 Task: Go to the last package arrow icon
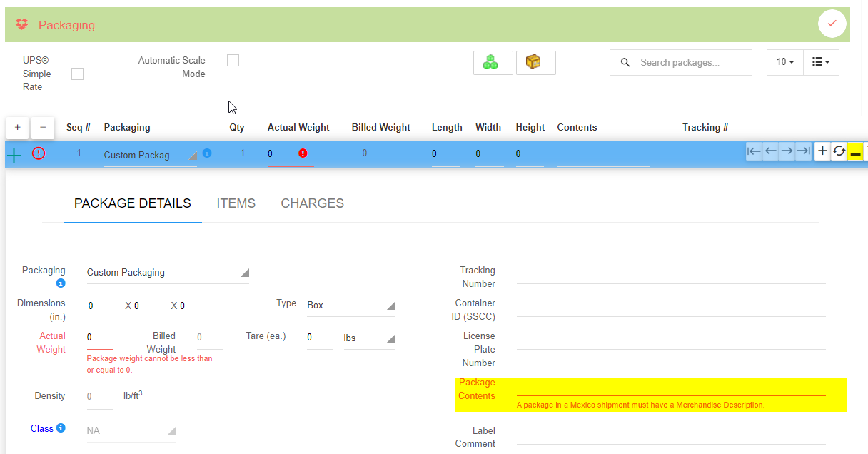[x=803, y=151]
